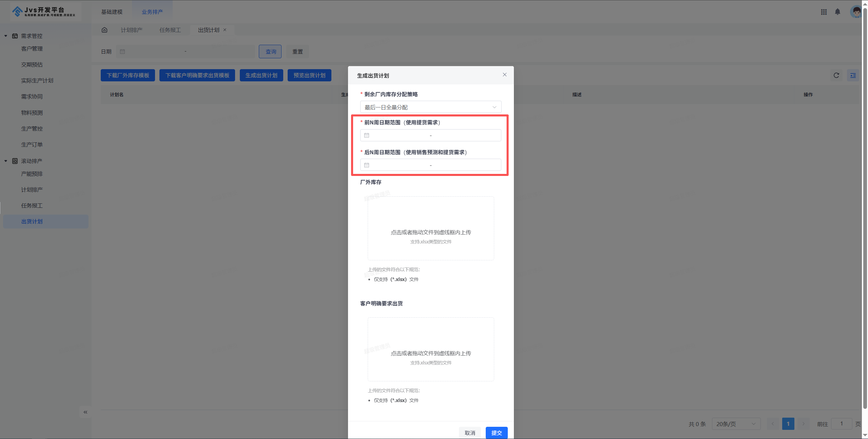Open 剩余厂内库存分配策略 dropdown
868x439 pixels.
[x=430, y=107]
